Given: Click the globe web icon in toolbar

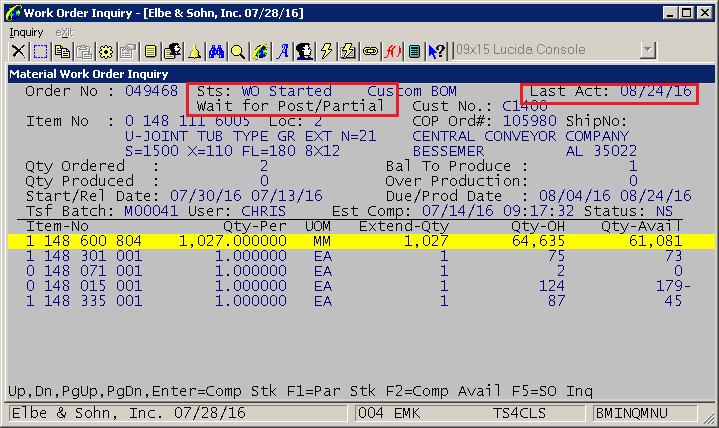Looking at the screenshot, I should (260, 51).
